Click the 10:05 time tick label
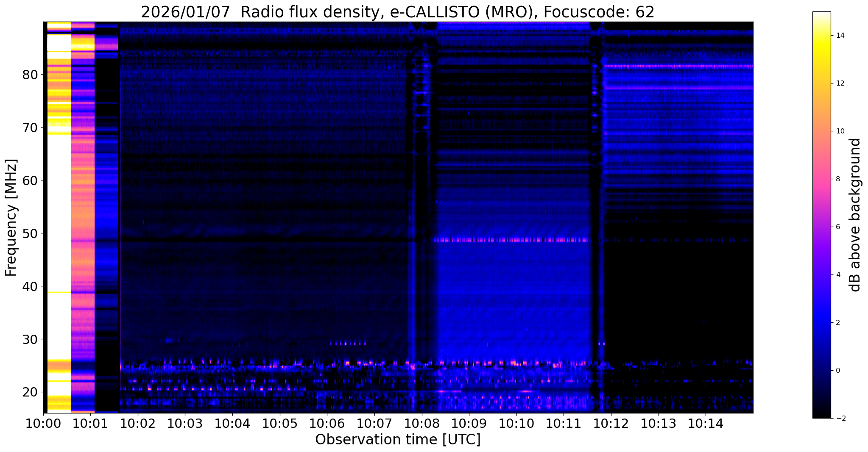The height and width of the screenshot is (452, 868). tap(279, 424)
